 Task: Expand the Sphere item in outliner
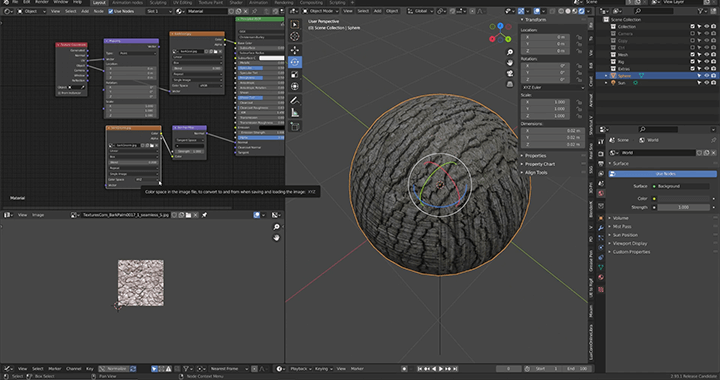coord(606,76)
